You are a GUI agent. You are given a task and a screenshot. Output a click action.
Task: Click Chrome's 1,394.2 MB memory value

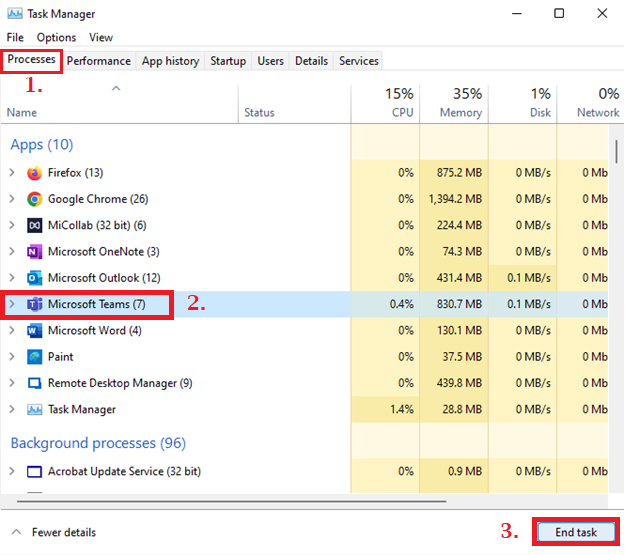tap(455, 199)
